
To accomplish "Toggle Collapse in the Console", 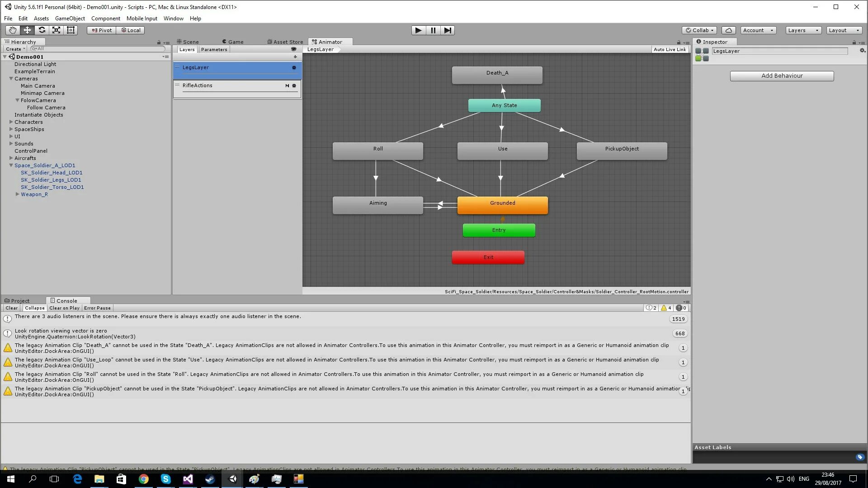I will click(x=34, y=308).
